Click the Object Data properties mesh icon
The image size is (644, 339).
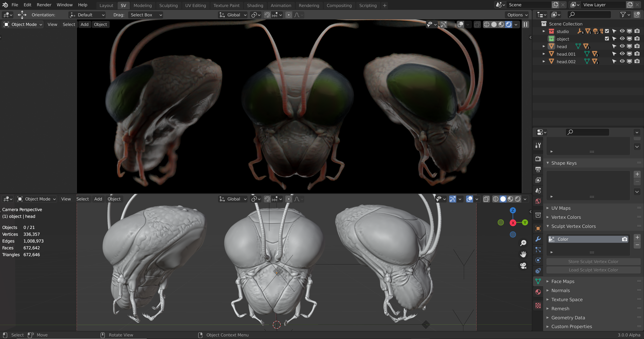[538, 281]
